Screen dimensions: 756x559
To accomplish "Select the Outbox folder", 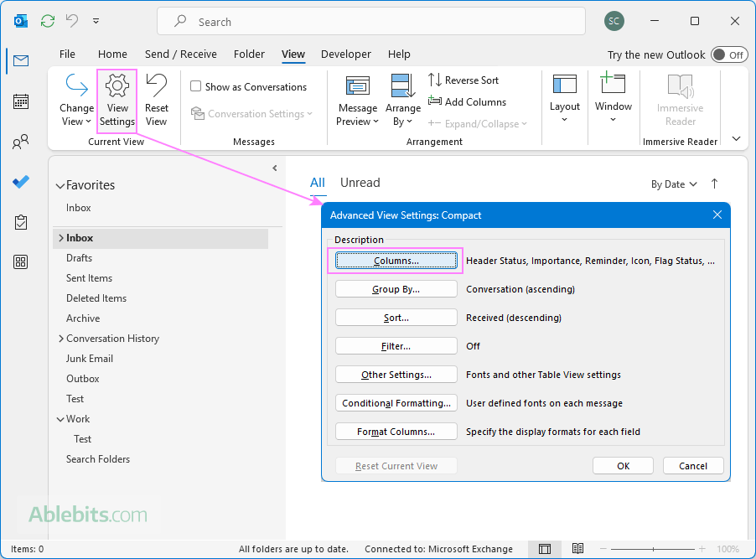I will pyautogui.click(x=82, y=379).
